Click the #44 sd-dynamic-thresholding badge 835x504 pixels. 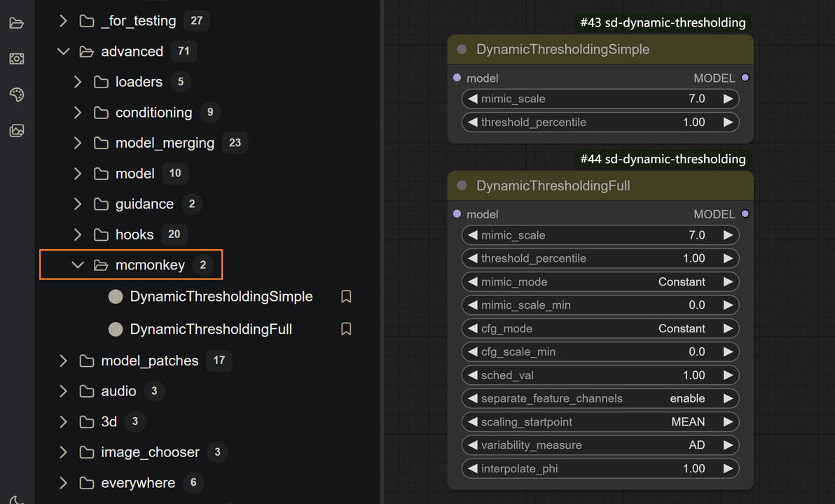click(663, 159)
